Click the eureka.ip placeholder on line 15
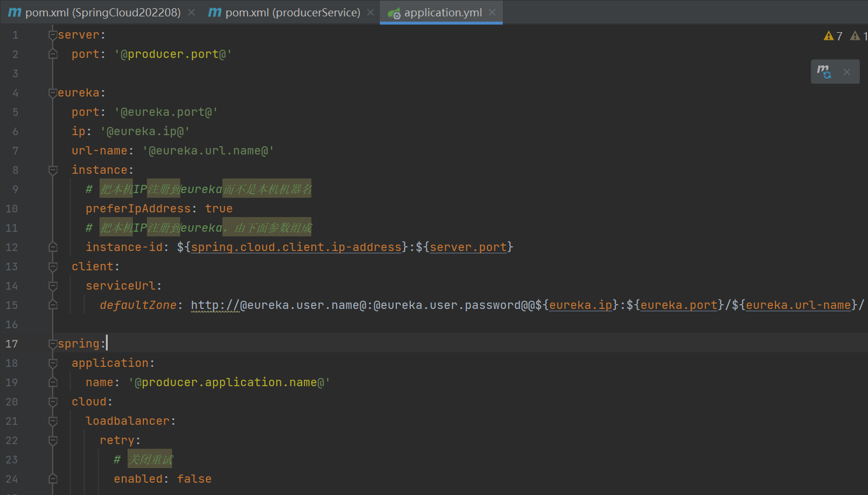The height and width of the screenshot is (495, 868). click(581, 305)
